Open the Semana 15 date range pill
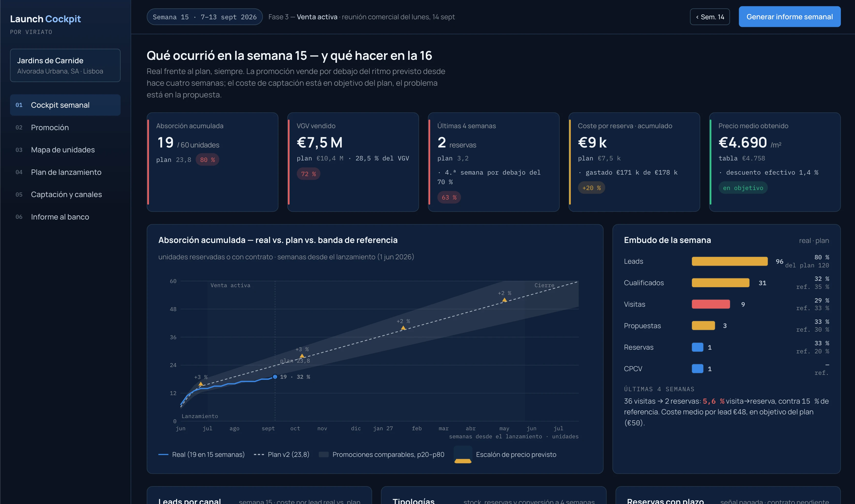The height and width of the screenshot is (504, 855). (204, 17)
